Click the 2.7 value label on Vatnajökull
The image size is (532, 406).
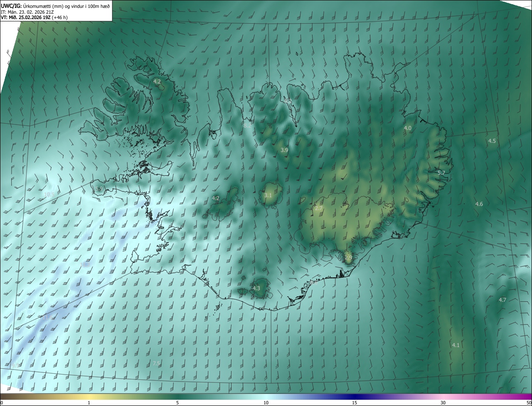(x=319, y=208)
